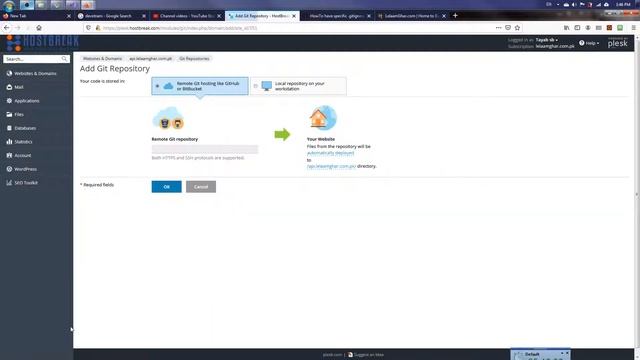Click the browser Forward arrow
This screenshot has height=360, width=640.
(18, 28)
